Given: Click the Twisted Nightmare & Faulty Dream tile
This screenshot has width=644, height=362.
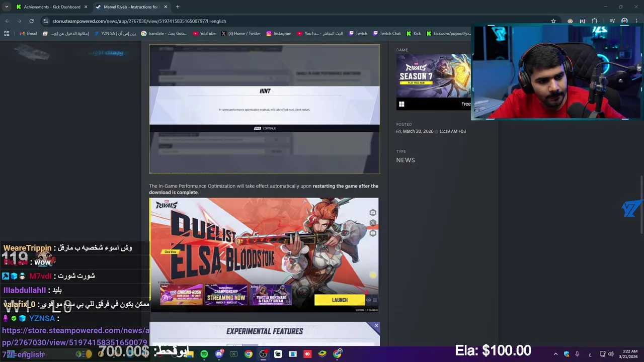Looking at the screenshot, I should pyautogui.click(x=271, y=295).
